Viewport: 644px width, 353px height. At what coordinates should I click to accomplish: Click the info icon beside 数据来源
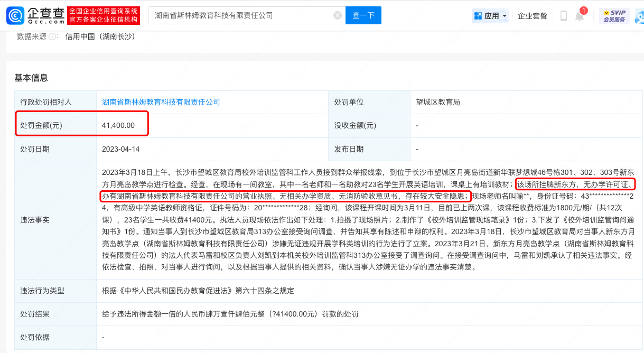click(x=52, y=36)
